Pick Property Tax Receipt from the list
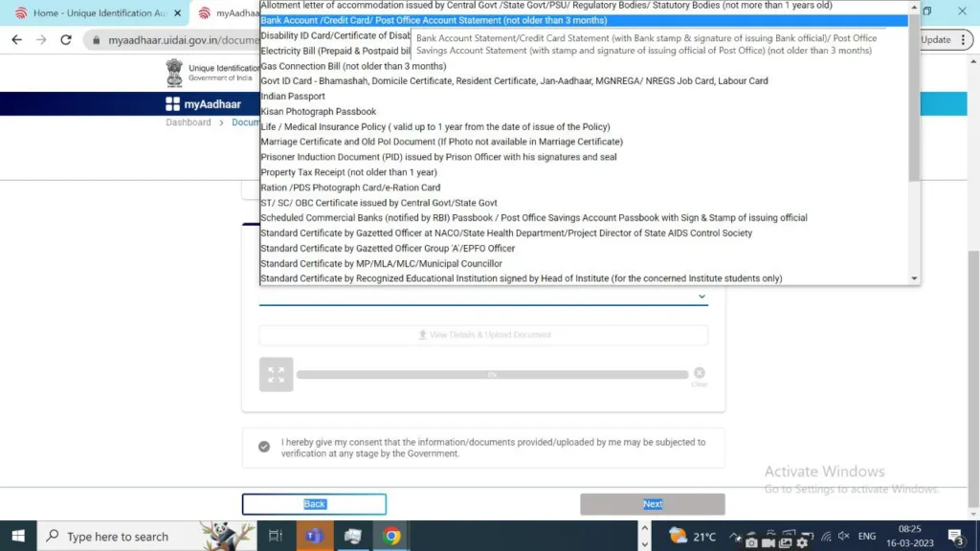 point(348,172)
